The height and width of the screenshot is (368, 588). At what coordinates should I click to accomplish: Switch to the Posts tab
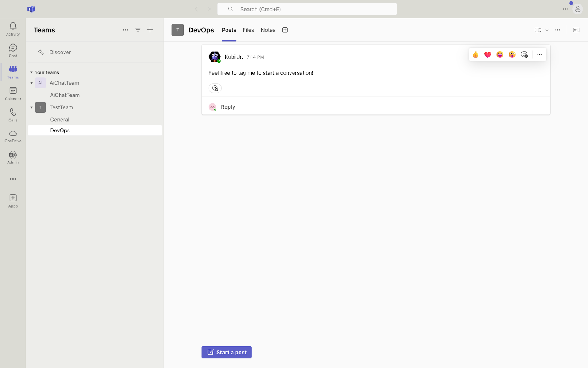point(229,30)
